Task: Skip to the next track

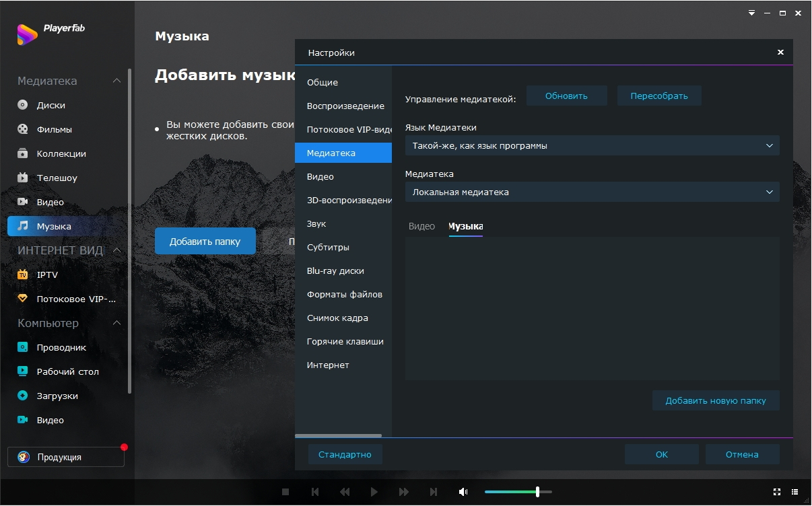Action: 434,492
